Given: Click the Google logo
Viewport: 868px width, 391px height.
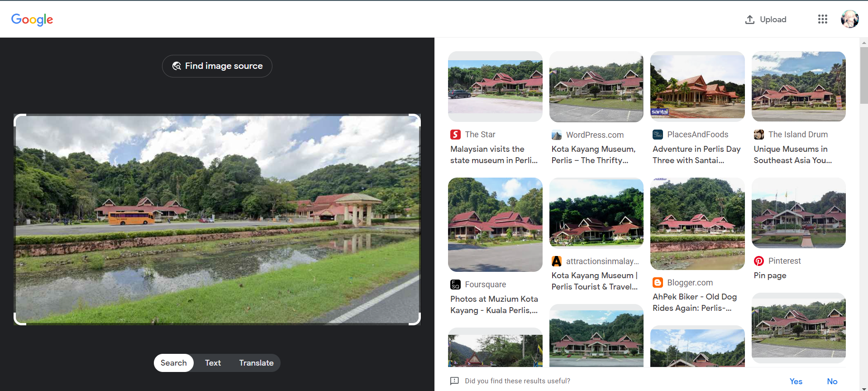Looking at the screenshot, I should click(x=32, y=19).
